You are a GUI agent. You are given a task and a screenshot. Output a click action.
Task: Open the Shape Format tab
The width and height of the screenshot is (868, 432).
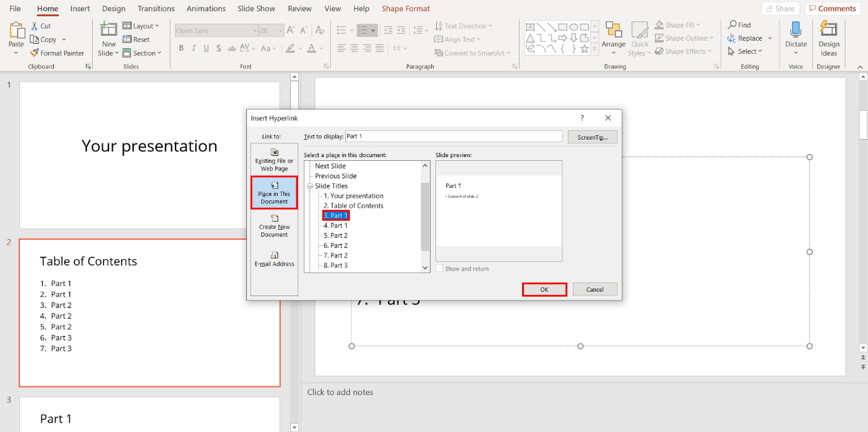[x=405, y=9]
